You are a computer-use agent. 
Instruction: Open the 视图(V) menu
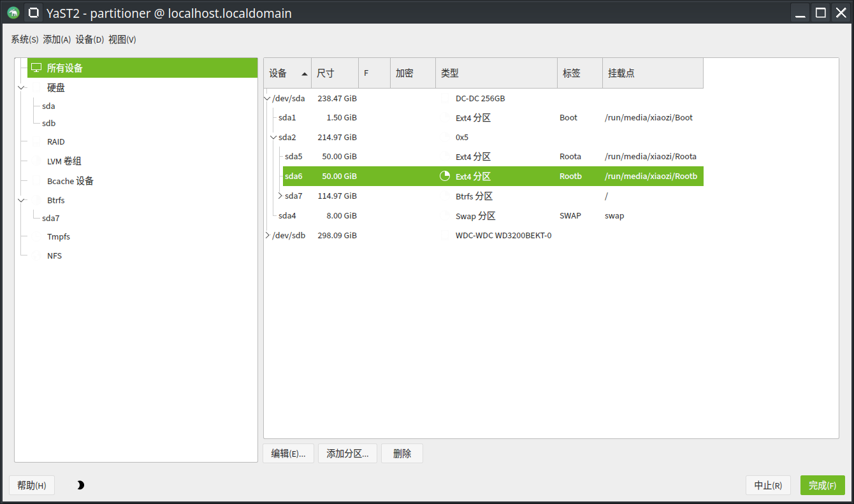click(122, 40)
